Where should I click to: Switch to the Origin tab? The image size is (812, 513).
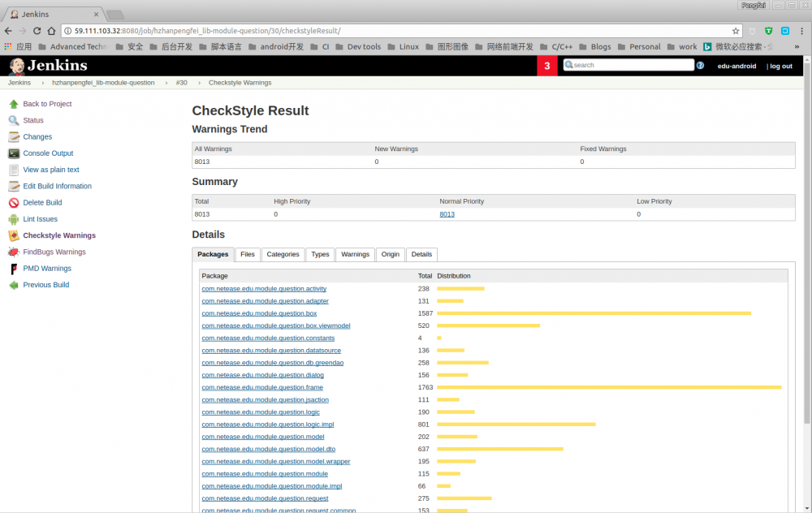[x=391, y=254]
